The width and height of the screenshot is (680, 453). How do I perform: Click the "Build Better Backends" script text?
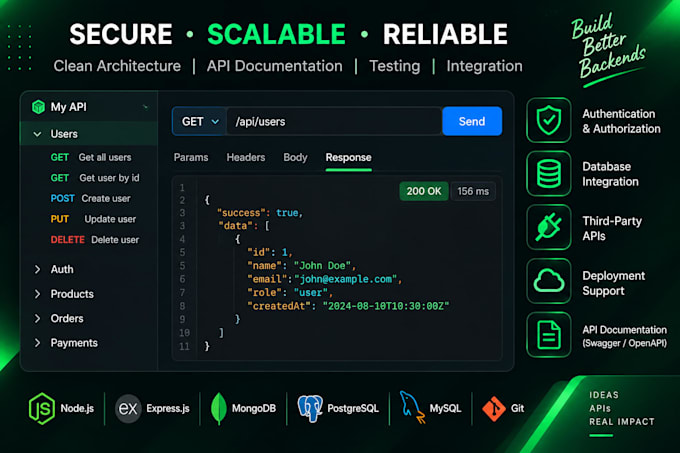pyautogui.click(x=607, y=48)
